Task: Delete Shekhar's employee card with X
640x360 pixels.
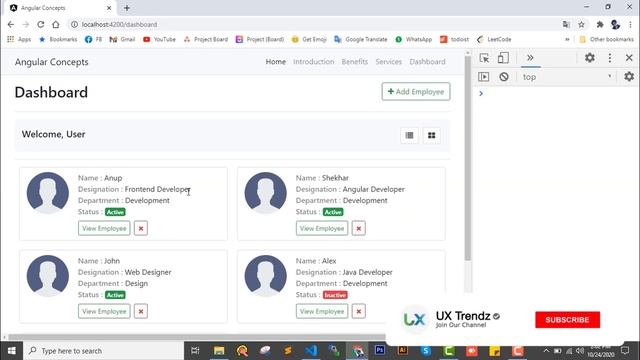Action: (x=359, y=228)
